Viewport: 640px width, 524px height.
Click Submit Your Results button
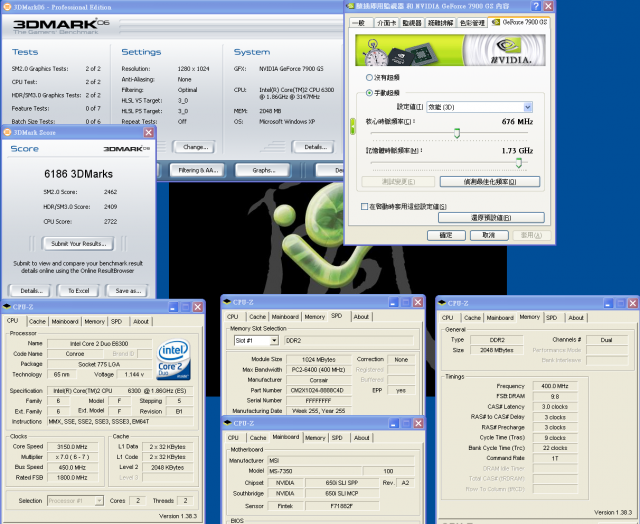pos(78,244)
